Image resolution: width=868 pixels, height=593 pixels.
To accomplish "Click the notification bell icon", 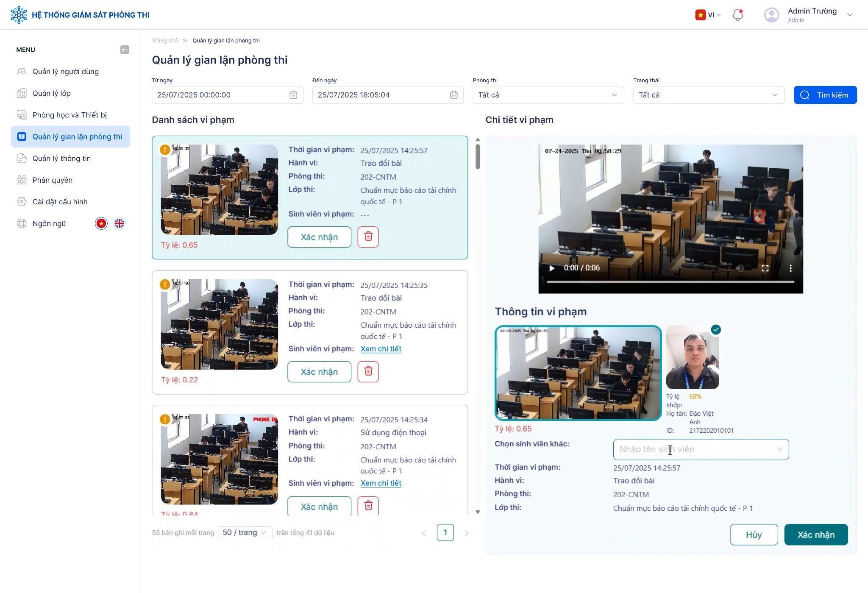I will coord(737,15).
